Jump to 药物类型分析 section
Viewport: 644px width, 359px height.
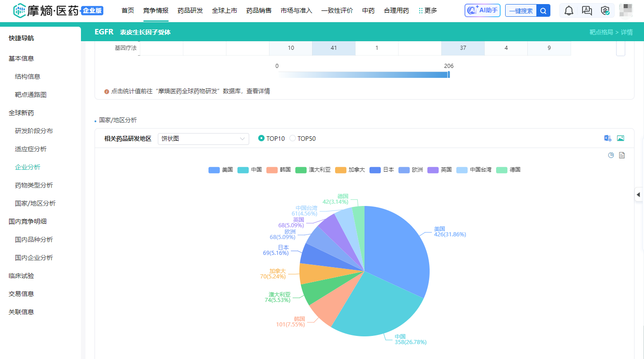(x=34, y=185)
